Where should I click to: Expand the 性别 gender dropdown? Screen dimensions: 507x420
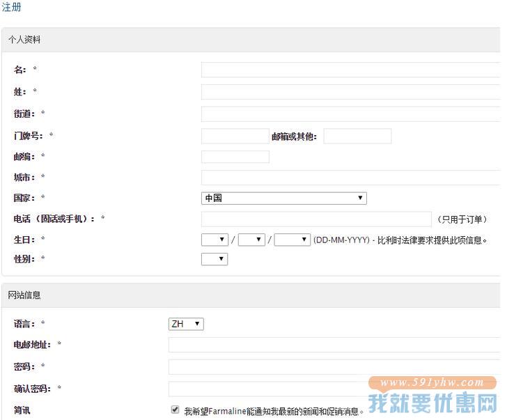[214, 259]
